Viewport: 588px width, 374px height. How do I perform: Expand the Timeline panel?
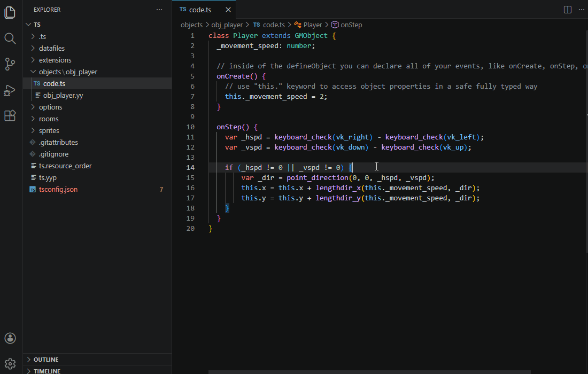97,370
